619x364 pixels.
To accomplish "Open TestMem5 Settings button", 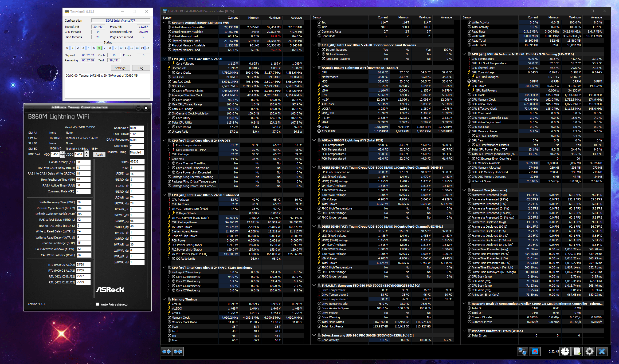I will tap(120, 68).
